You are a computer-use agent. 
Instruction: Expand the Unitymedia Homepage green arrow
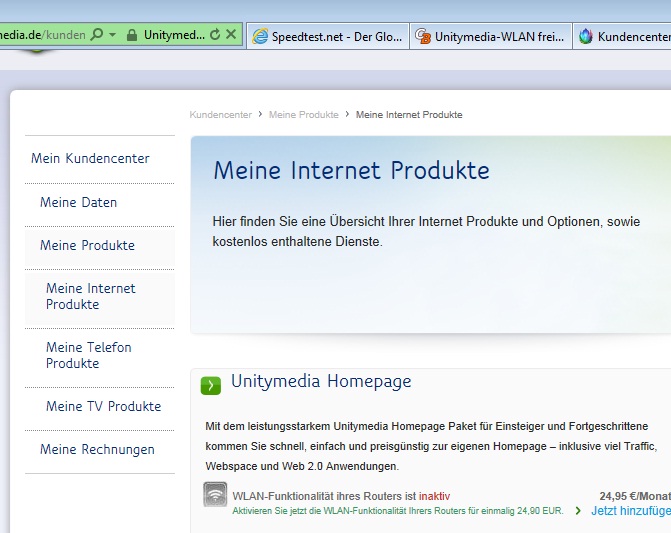click(211, 385)
